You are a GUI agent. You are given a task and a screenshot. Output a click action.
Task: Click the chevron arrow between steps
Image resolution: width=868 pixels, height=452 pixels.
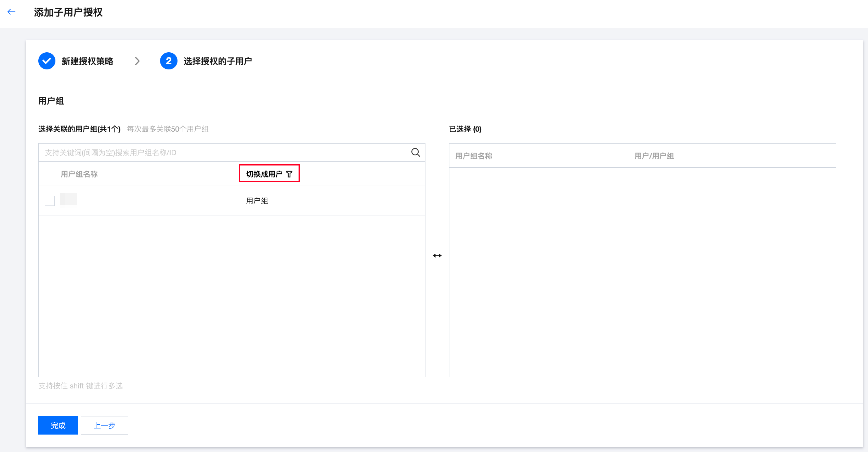click(137, 61)
